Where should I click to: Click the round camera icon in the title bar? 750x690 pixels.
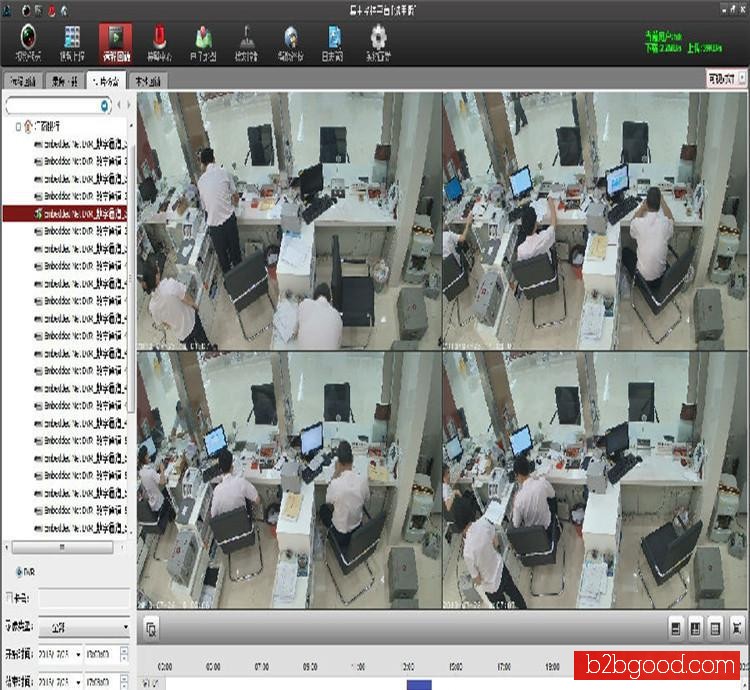(x=26, y=10)
